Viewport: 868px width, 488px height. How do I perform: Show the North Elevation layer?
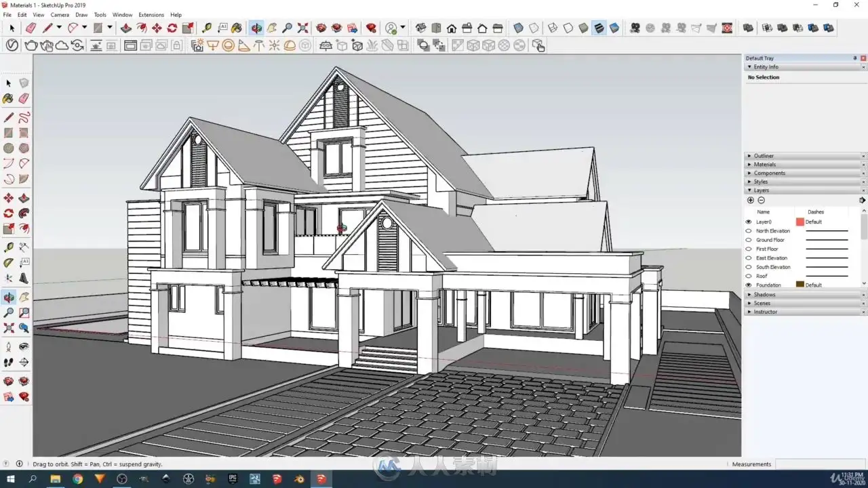coord(749,231)
